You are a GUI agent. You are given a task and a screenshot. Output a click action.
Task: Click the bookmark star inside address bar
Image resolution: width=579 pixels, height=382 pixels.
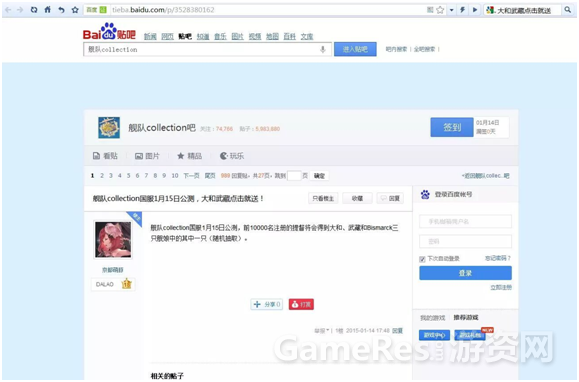440,10
